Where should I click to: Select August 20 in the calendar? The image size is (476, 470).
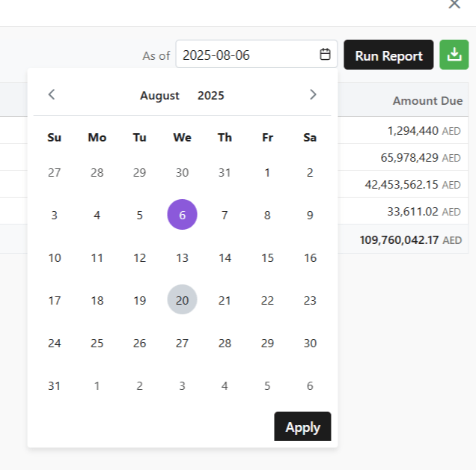tap(182, 300)
